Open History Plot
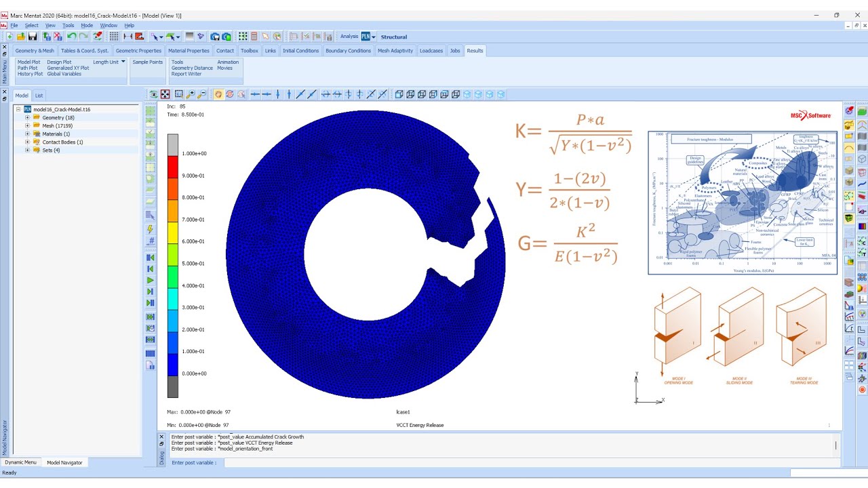The width and height of the screenshot is (868, 488). [x=30, y=74]
